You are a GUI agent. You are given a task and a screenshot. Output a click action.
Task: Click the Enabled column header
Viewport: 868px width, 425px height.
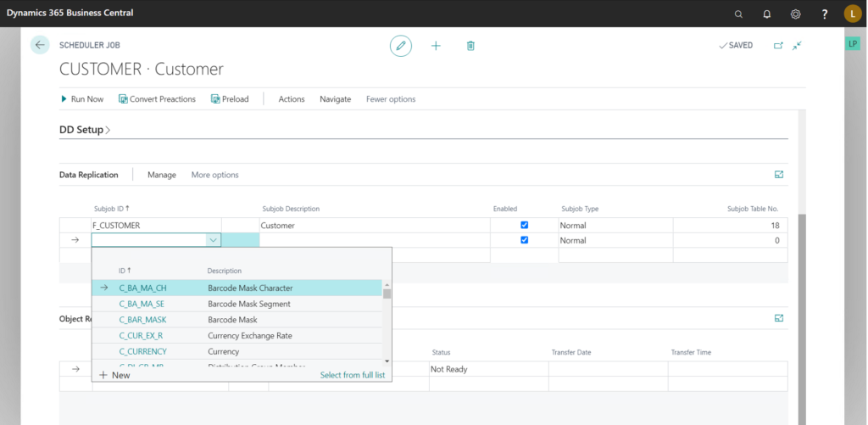pos(505,209)
